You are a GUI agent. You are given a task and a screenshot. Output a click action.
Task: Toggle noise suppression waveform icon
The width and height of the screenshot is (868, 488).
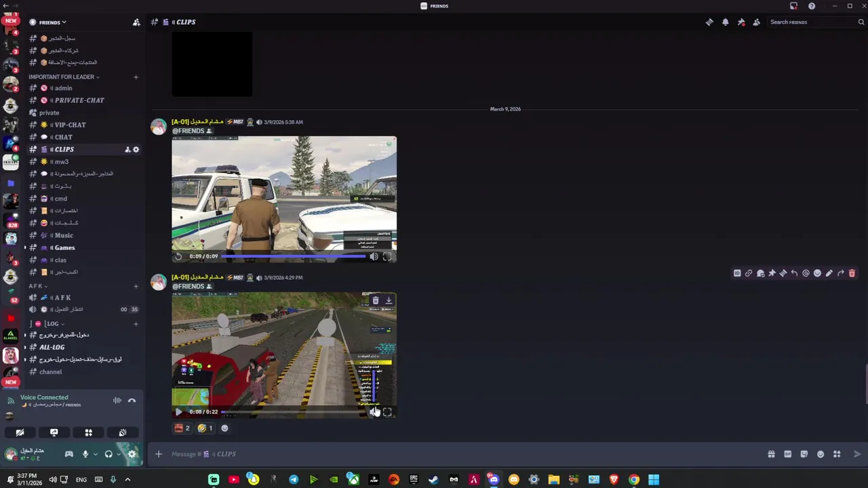117,401
